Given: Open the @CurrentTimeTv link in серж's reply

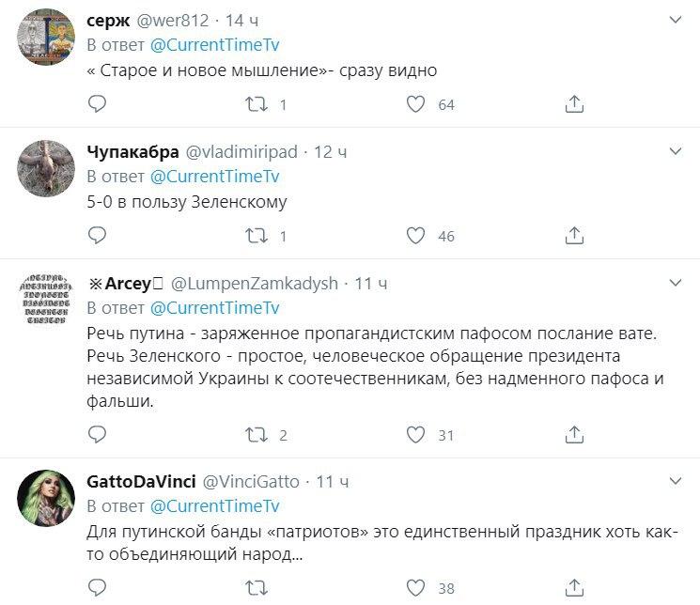Looking at the screenshot, I should (215, 45).
